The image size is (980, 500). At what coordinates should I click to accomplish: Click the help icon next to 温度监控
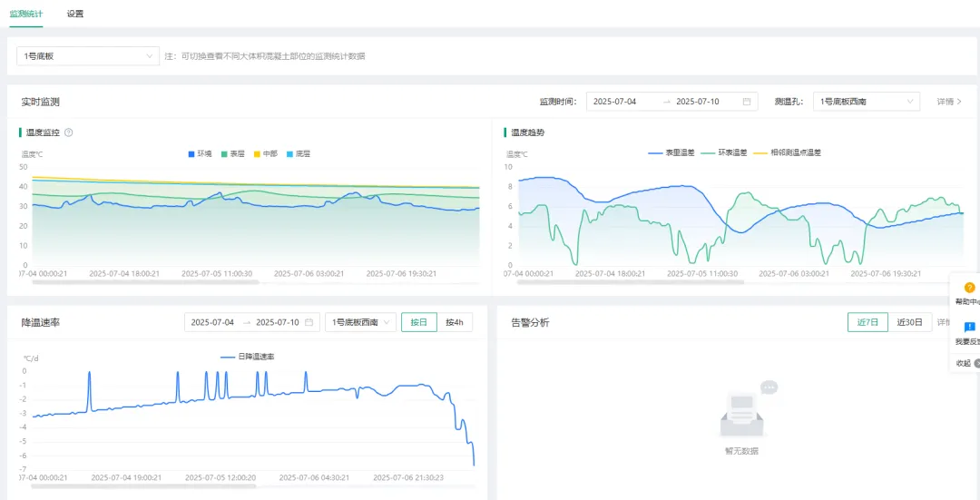point(69,132)
